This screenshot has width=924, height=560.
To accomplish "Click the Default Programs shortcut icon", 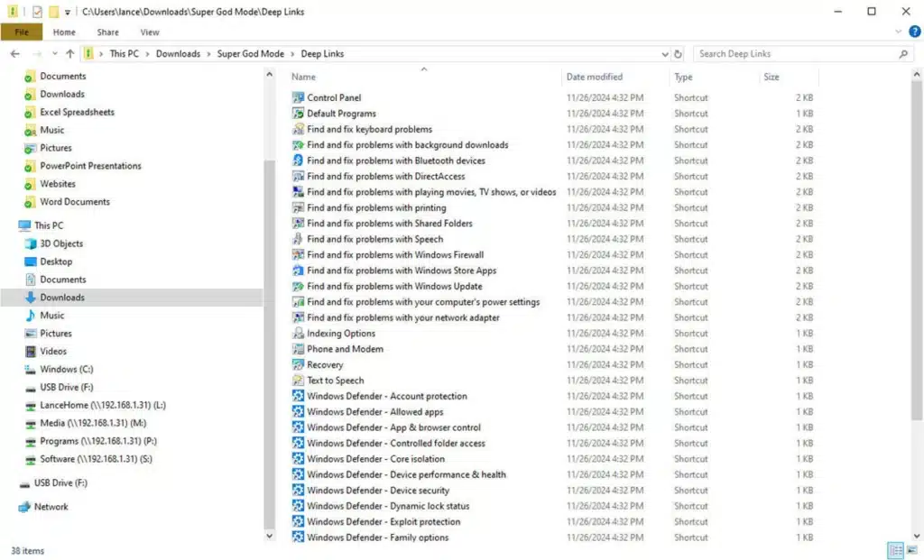I will [298, 114].
